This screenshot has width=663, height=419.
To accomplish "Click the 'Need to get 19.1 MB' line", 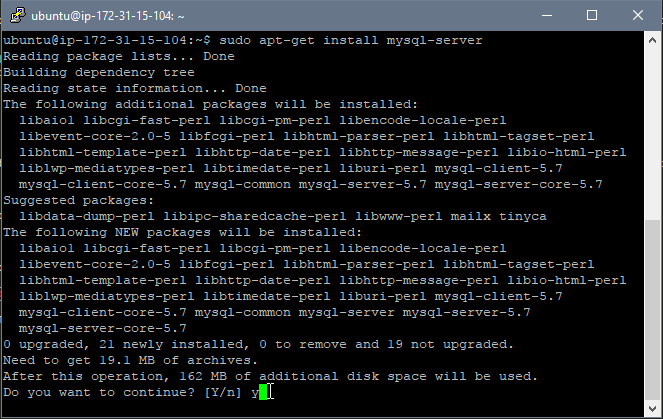I will [131, 360].
